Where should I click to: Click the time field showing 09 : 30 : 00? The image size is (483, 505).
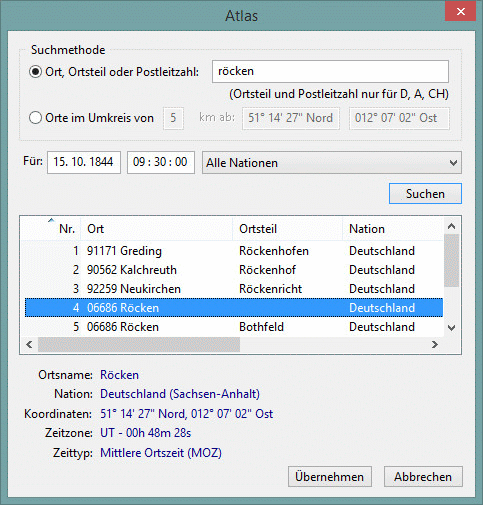point(161,162)
